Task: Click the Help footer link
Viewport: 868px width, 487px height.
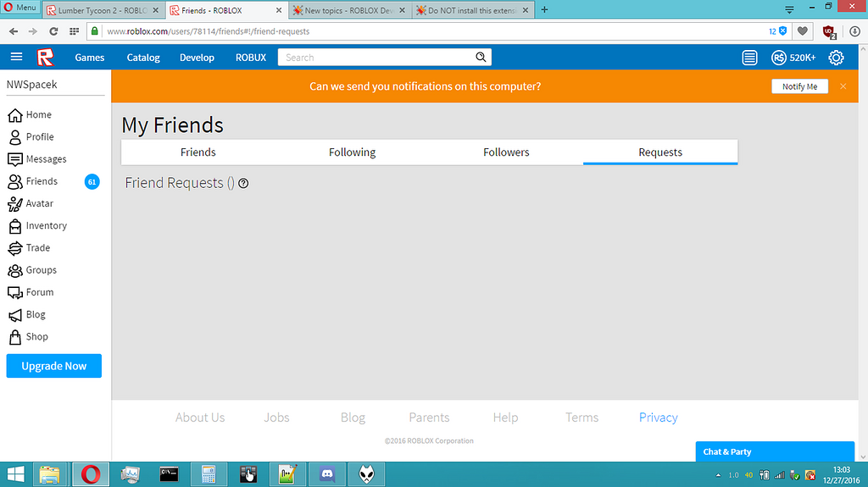Action: 505,418
